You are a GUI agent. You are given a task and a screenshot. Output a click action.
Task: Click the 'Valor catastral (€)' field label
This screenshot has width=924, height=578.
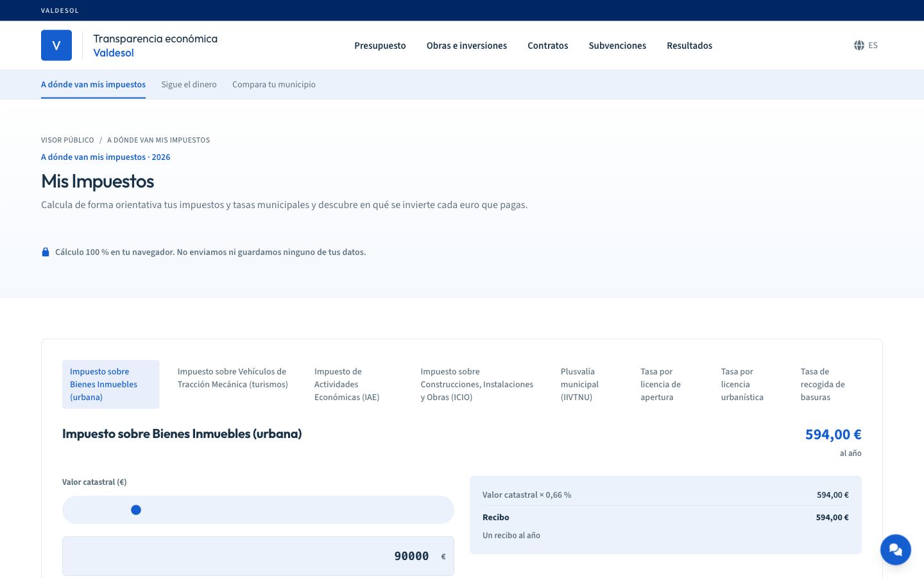(x=94, y=482)
